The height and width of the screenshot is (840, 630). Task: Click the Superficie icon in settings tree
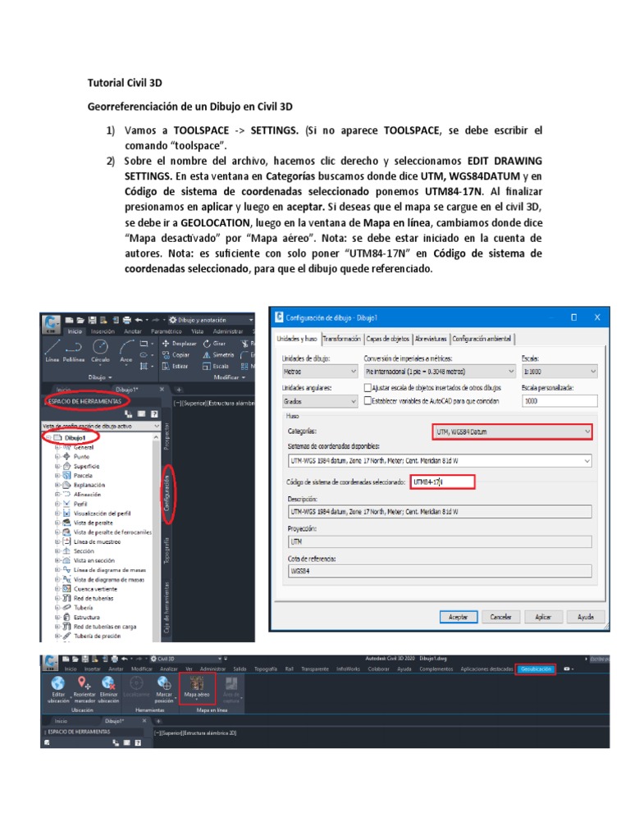[x=67, y=466]
